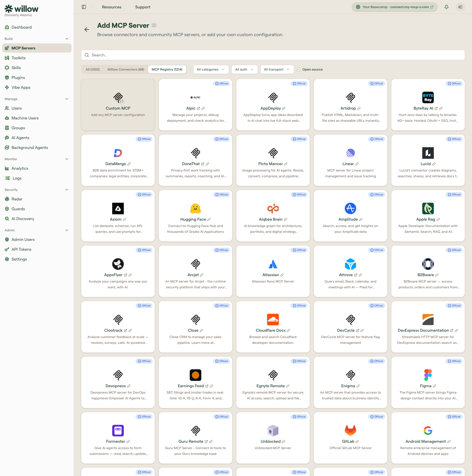Collapse the Manage sidebar section
This screenshot has height=476, width=472.
tap(67, 99)
